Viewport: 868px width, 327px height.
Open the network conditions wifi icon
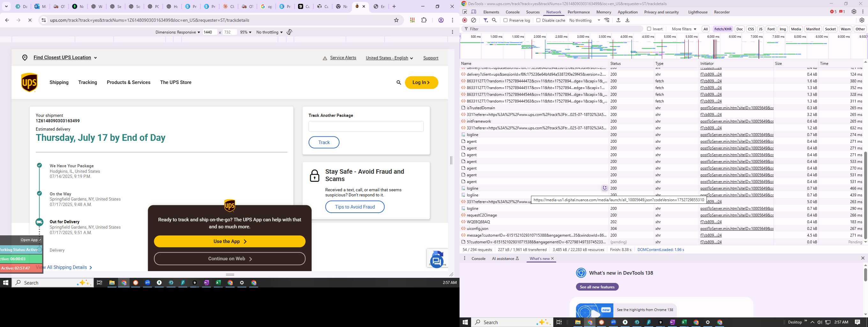(607, 20)
